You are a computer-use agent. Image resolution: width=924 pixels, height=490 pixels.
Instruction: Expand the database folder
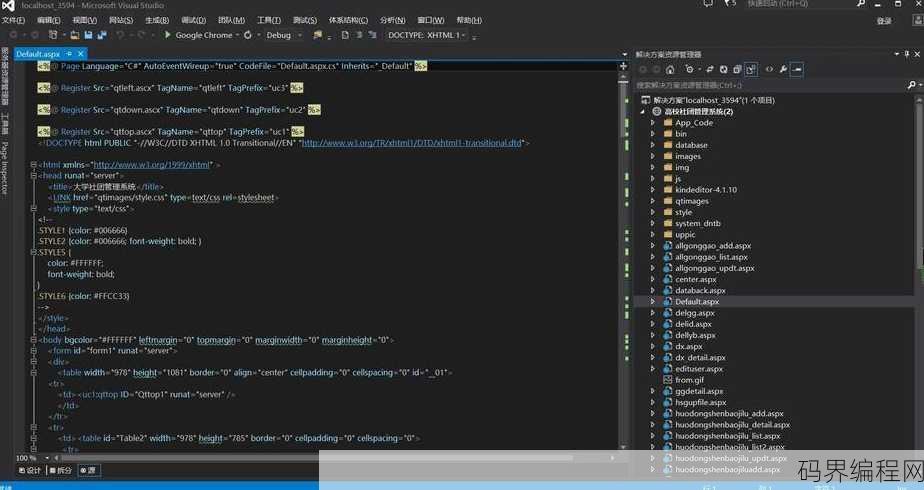[x=652, y=145]
